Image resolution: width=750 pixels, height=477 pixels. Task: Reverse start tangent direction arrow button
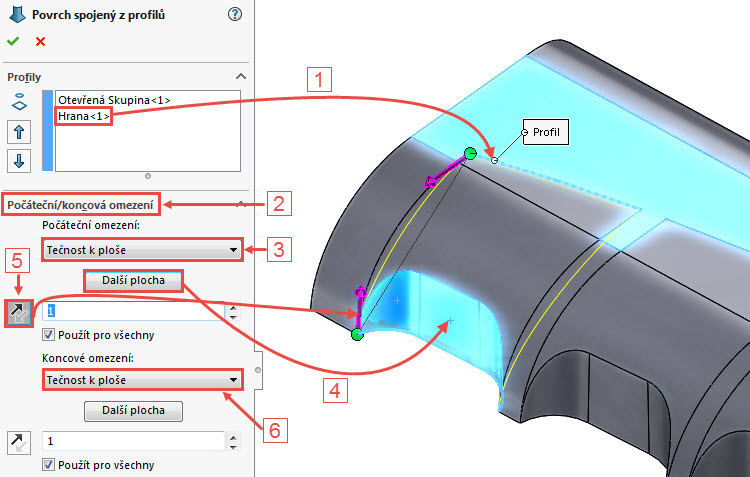coord(19,313)
